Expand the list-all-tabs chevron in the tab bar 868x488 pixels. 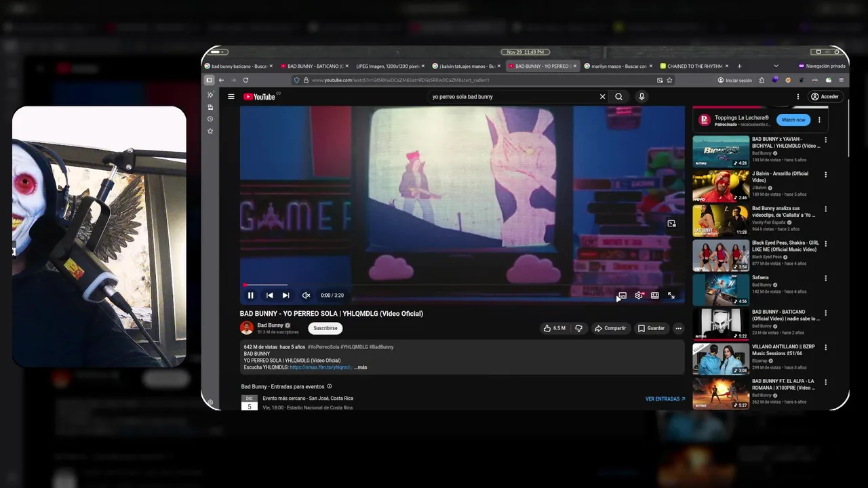pos(776,66)
